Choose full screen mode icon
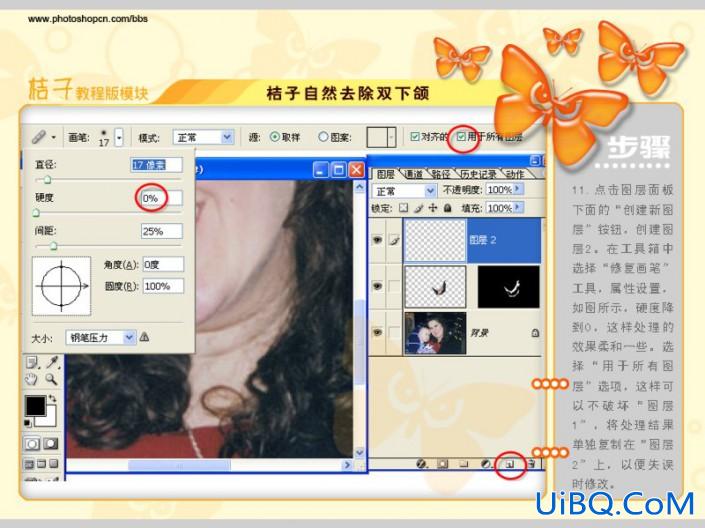705x528 pixels. click(x=54, y=464)
